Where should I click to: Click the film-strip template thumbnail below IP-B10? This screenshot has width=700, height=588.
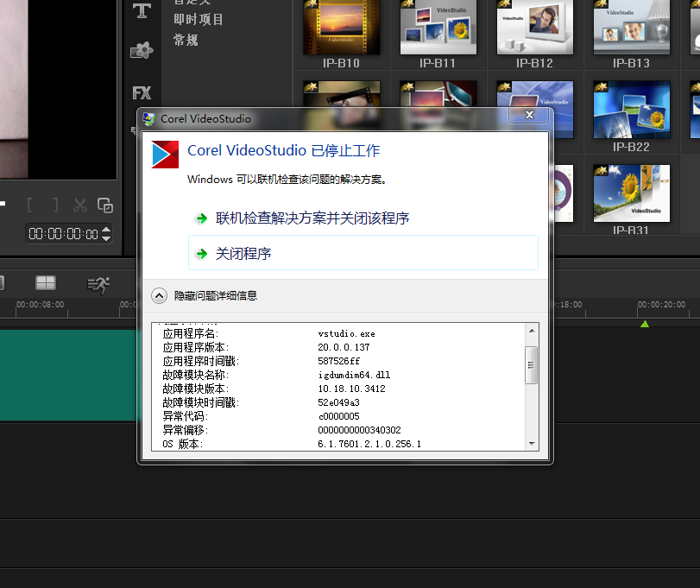[342, 93]
